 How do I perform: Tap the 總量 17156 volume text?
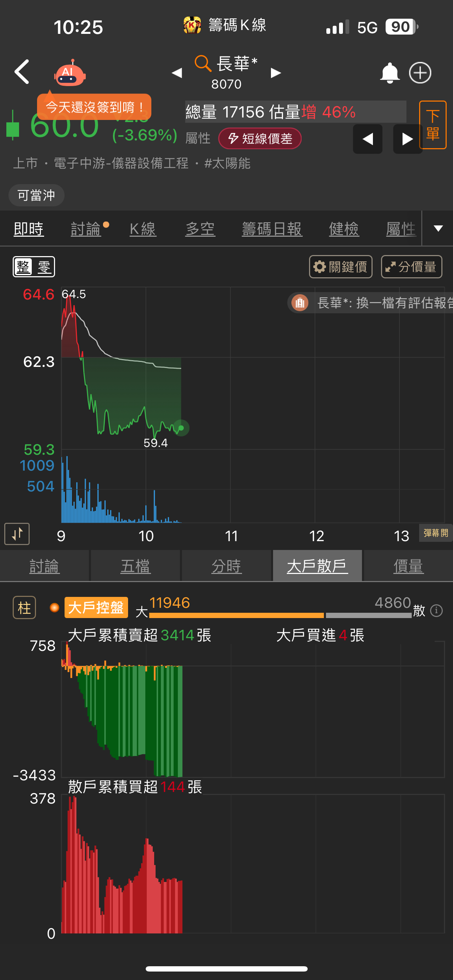pyautogui.click(x=225, y=112)
